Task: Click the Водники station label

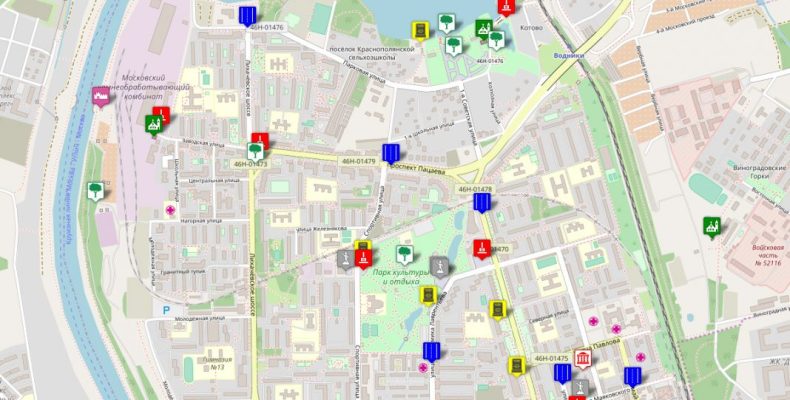Action: coord(568,56)
